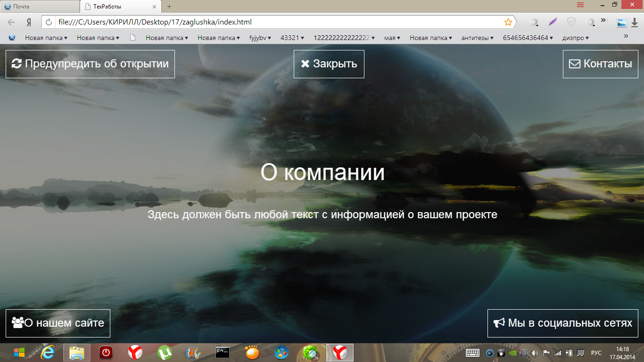
Task: Expand the "1222222222222" bookmark folder
Action: (344, 38)
